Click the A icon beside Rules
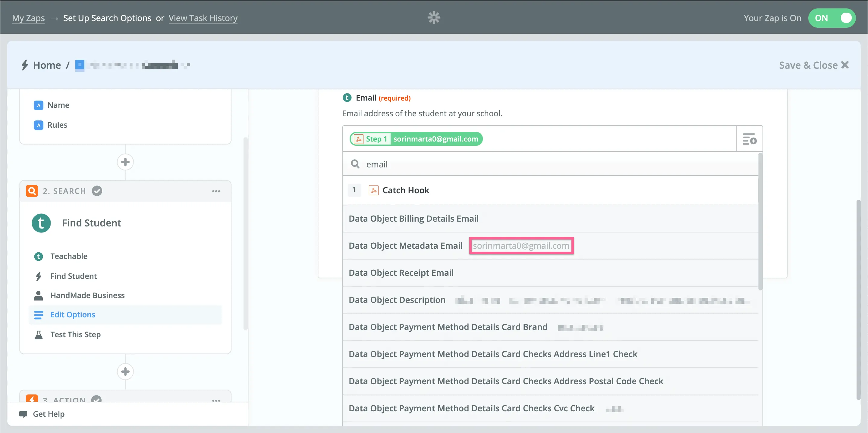The image size is (868, 433). [38, 125]
